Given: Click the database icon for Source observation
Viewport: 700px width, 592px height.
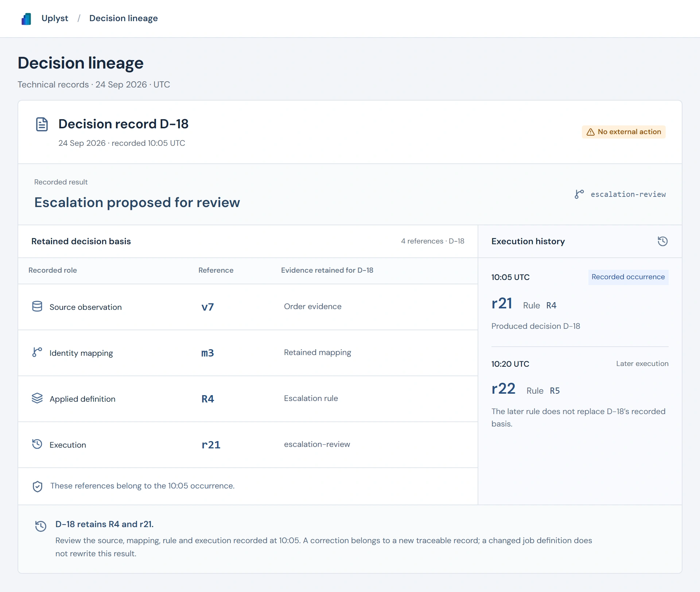Looking at the screenshot, I should (37, 306).
